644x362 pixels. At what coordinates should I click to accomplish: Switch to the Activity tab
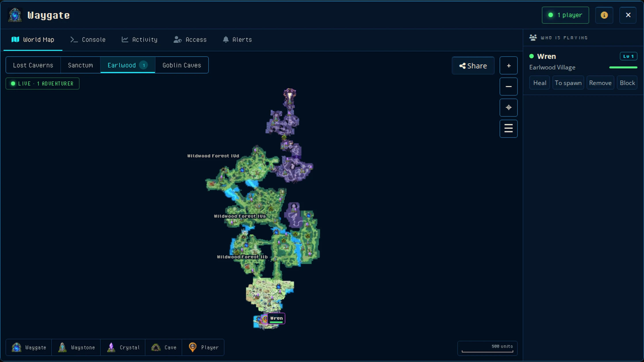[x=139, y=40]
